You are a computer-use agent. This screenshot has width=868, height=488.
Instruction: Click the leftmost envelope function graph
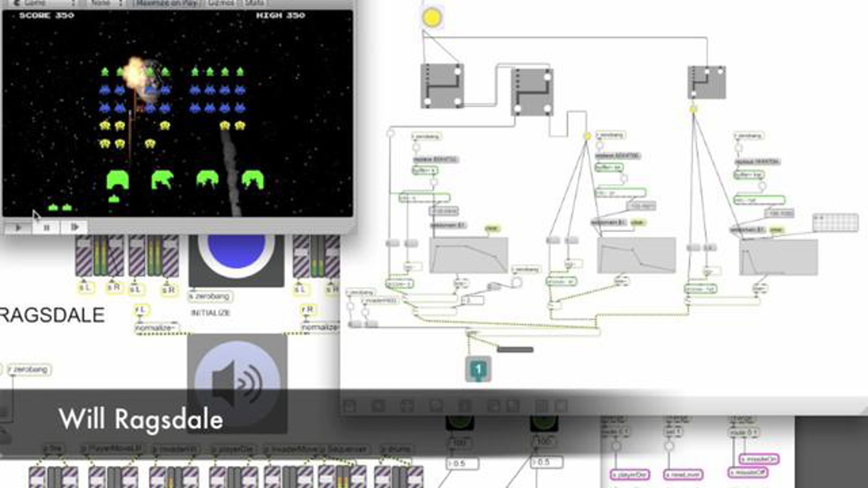click(x=468, y=255)
